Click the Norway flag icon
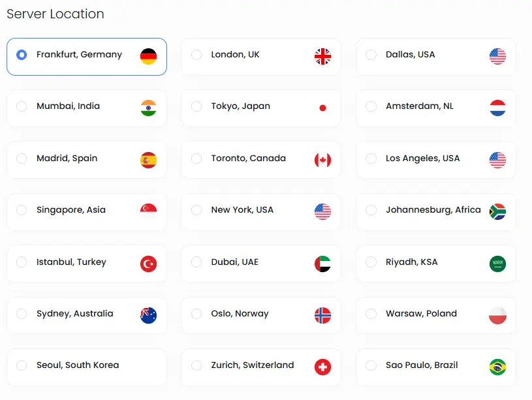 point(322,315)
